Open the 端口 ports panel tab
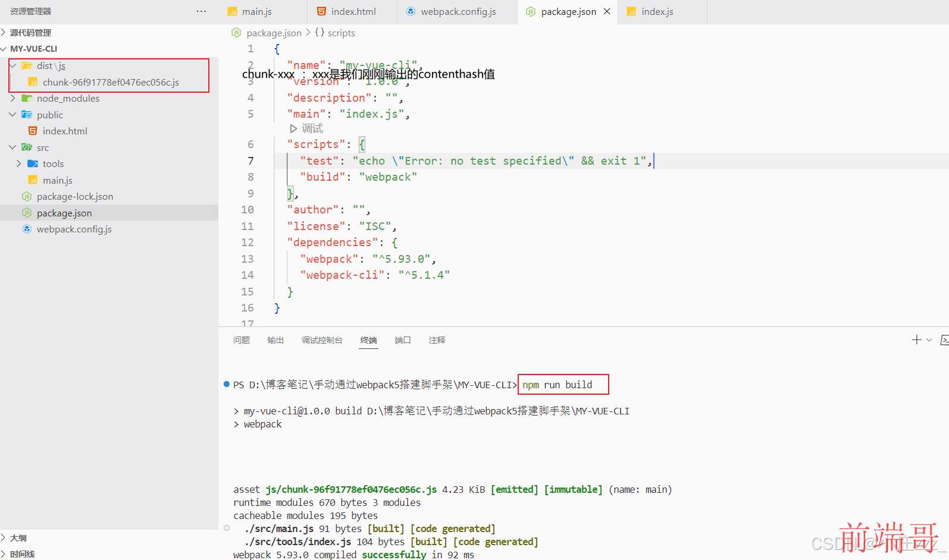The height and width of the screenshot is (560, 949). tap(403, 340)
